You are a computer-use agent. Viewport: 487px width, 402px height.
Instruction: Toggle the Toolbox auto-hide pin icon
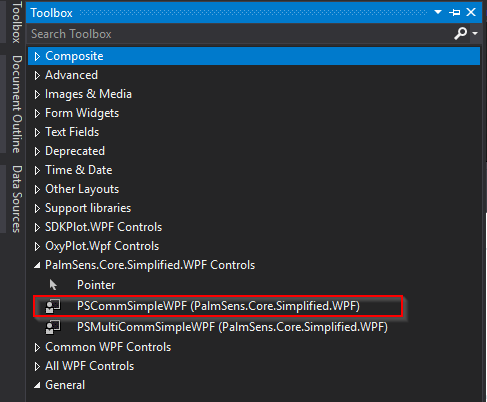[x=454, y=13]
